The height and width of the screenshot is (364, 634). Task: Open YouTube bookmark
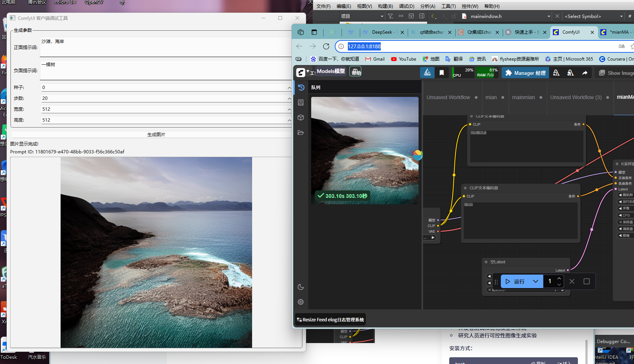point(404,59)
